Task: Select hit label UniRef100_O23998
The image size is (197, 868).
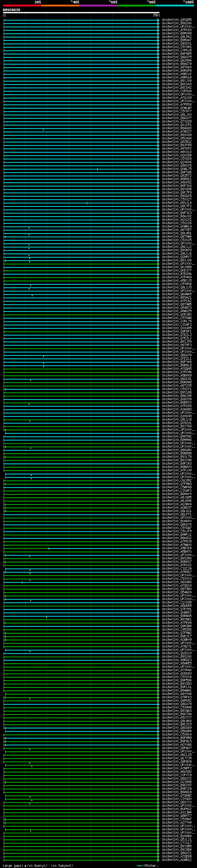Action: [177, 782]
